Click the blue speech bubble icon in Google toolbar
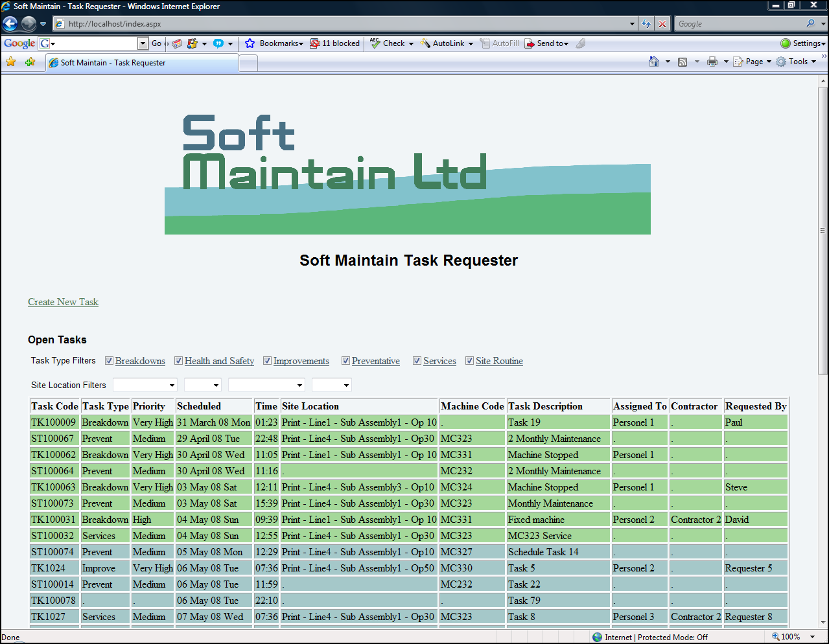Viewport: 829px width, 644px height. click(218, 43)
